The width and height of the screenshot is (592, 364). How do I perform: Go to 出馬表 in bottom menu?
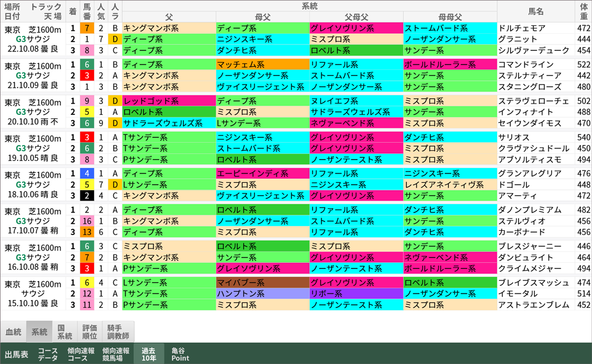pos(16,354)
